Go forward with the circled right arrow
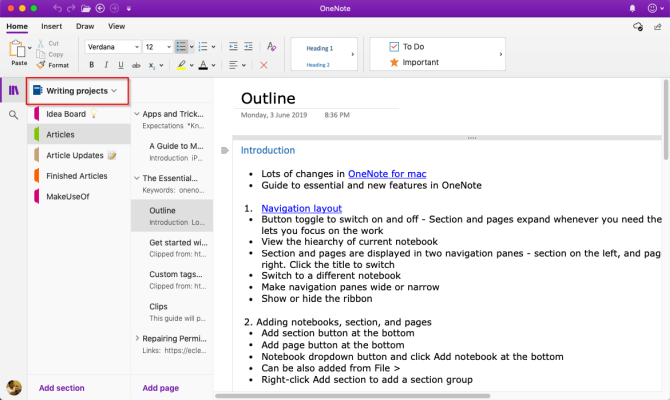 point(115,8)
